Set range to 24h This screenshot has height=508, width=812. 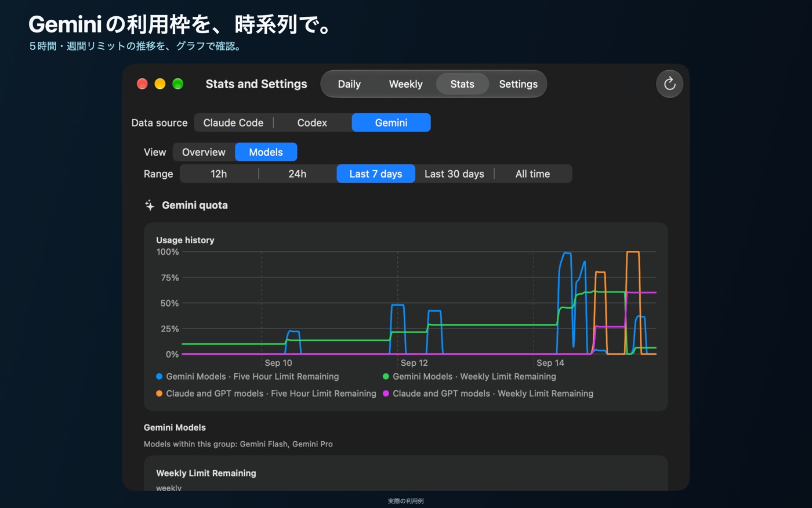pos(298,174)
